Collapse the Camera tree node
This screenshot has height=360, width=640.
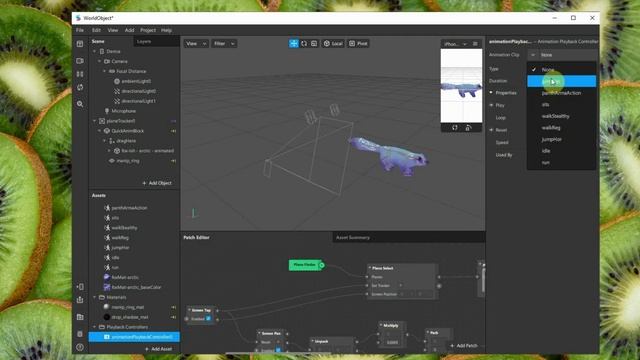[x=100, y=61]
